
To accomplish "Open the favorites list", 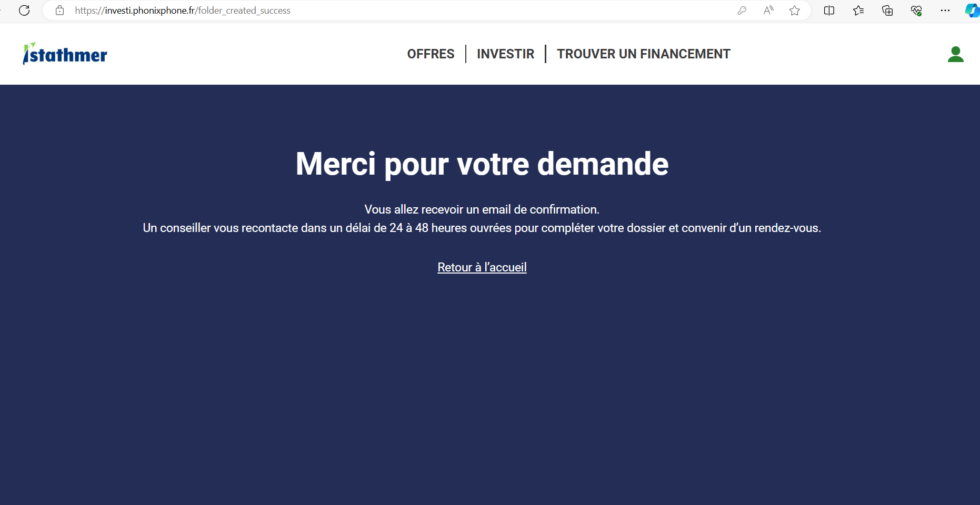I will click(x=858, y=11).
